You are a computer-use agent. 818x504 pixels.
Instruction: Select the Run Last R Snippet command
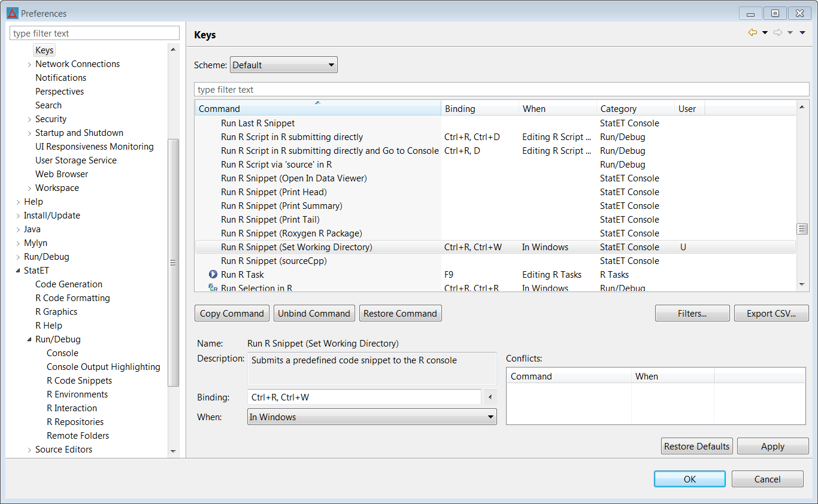point(495,123)
